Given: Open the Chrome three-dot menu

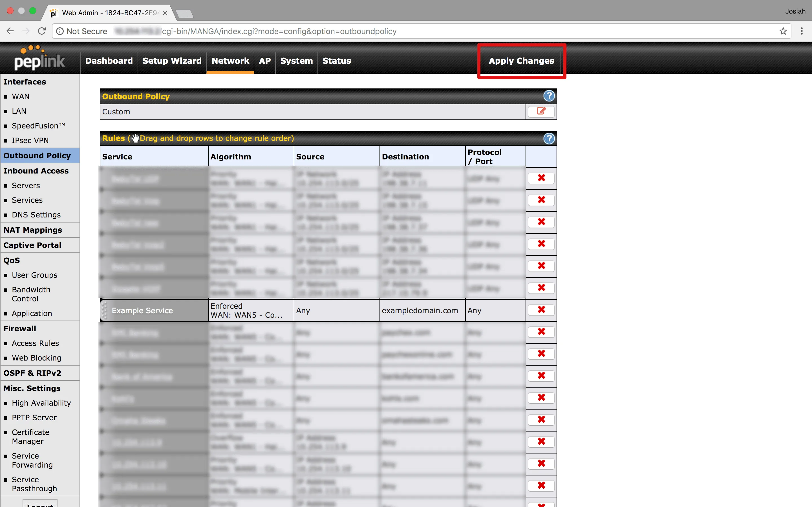Looking at the screenshot, I should (802, 31).
